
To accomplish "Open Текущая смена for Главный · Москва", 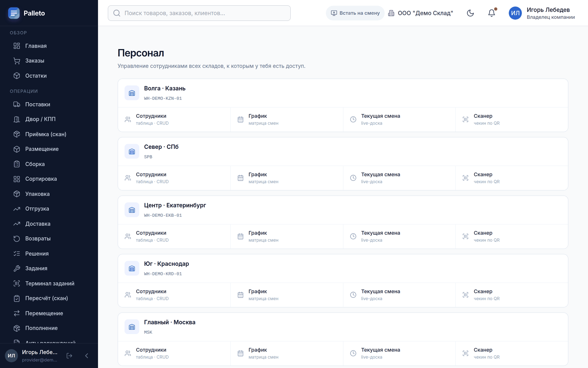I will tap(399, 353).
